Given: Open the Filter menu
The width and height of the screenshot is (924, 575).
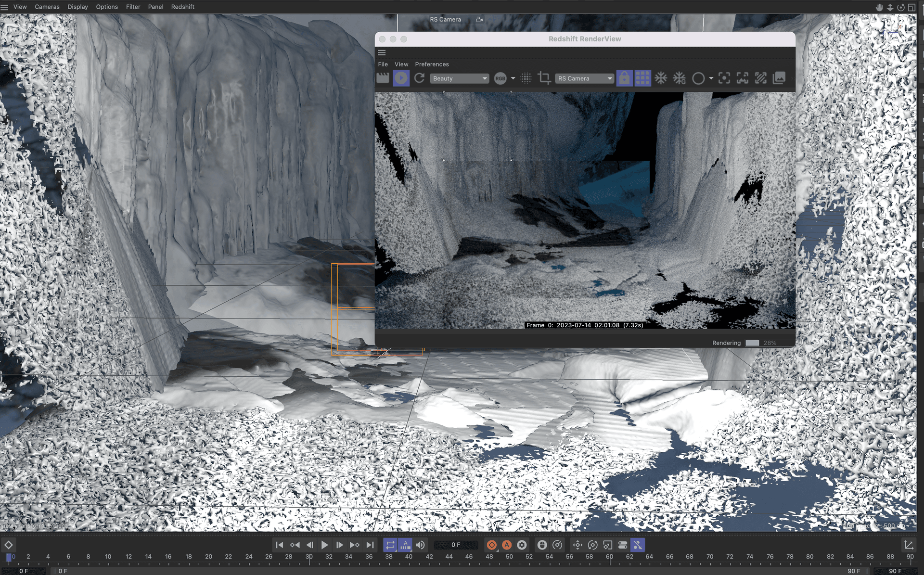Looking at the screenshot, I should pyautogui.click(x=133, y=7).
